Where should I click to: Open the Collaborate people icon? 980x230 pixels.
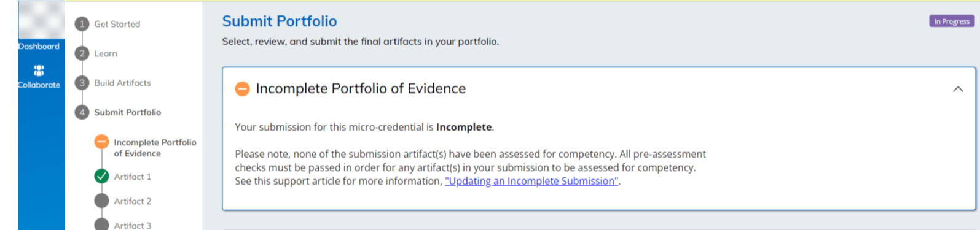[x=39, y=71]
